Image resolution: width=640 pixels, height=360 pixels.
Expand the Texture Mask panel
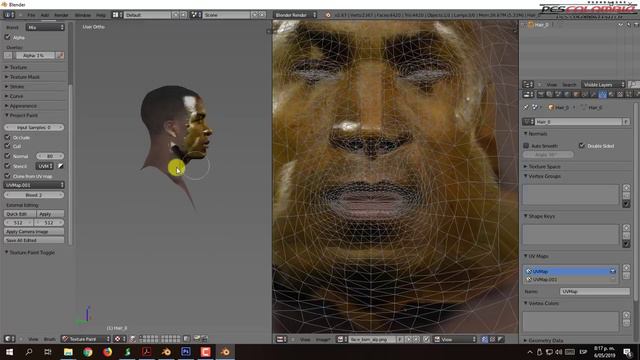(x=24, y=77)
